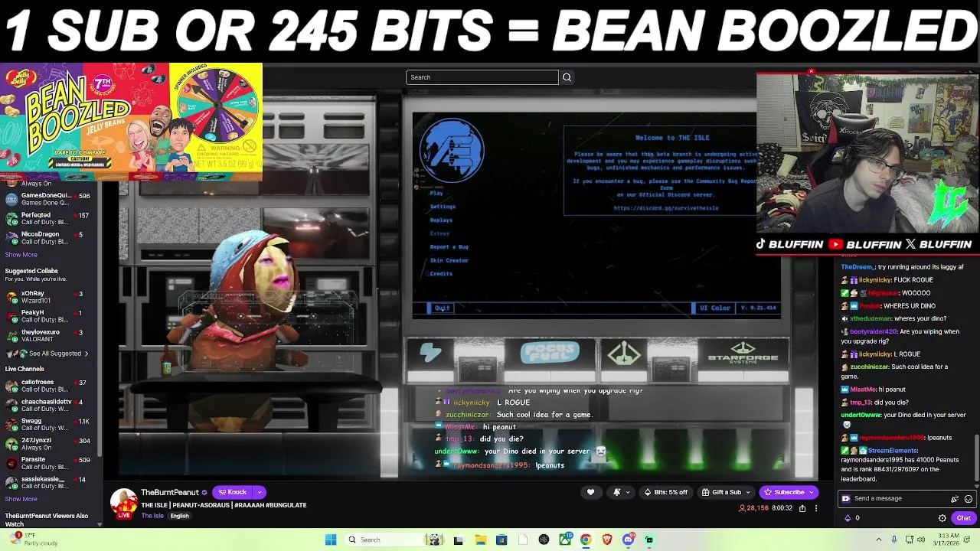Click zucchiniczar username in chat

pyautogui.click(x=871, y=367)
